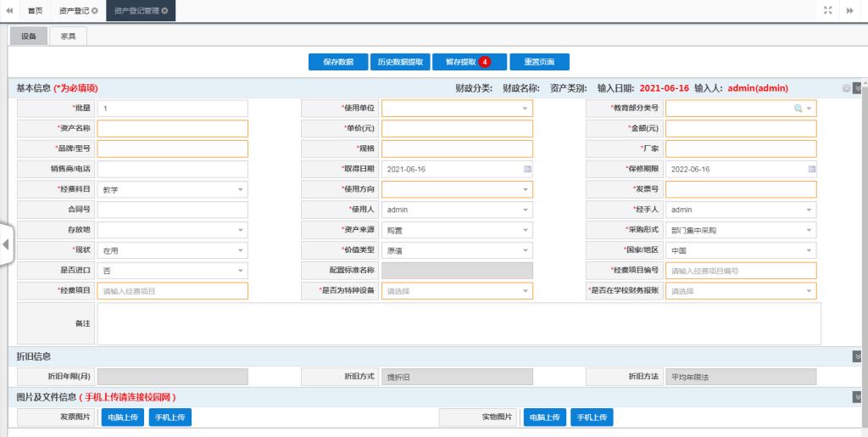Open the calendar picker for 取得日期
Image resolution: width=868 pixels, height=437 pixels.
coord(526,170)
